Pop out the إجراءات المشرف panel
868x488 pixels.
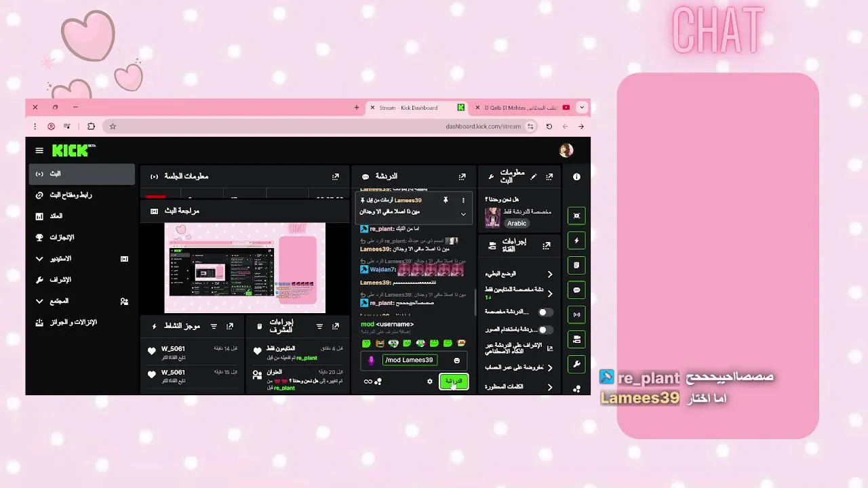pos(335,326)
